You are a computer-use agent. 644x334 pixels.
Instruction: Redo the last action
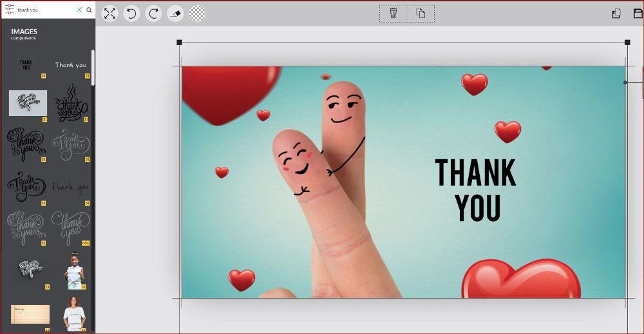154,14
